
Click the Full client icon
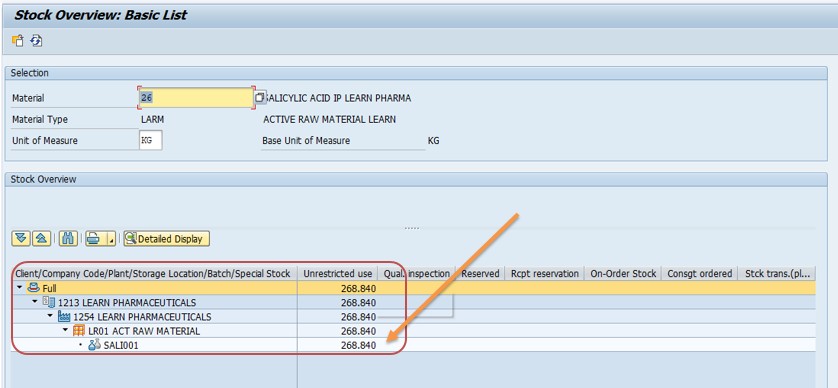pyautogui.click(x=34, y=289)
